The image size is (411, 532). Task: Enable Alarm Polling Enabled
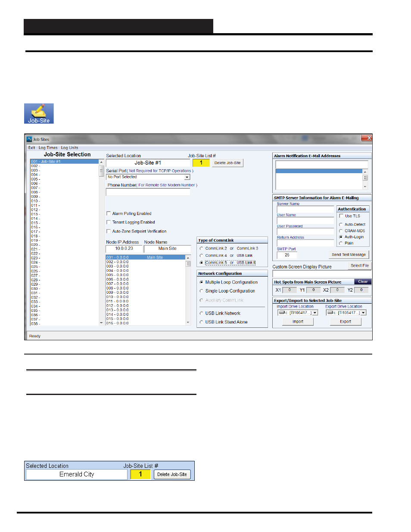tap(109, 213)
